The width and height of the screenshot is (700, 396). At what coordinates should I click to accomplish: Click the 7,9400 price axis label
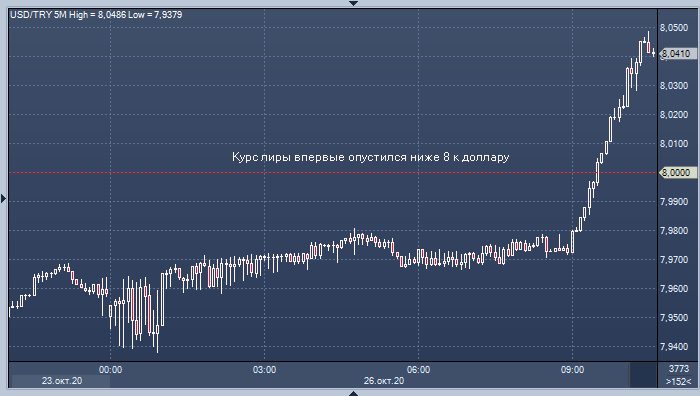coord(674,346)
